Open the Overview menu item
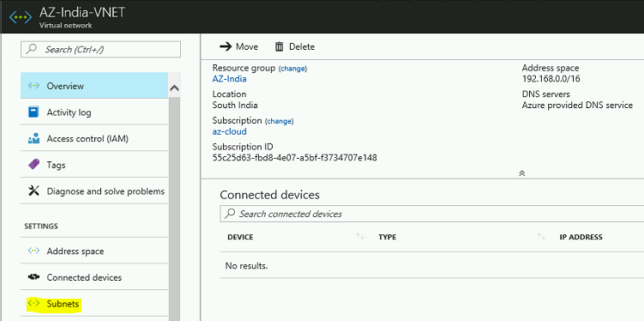644x321 pixels. [x=94, y=86]
